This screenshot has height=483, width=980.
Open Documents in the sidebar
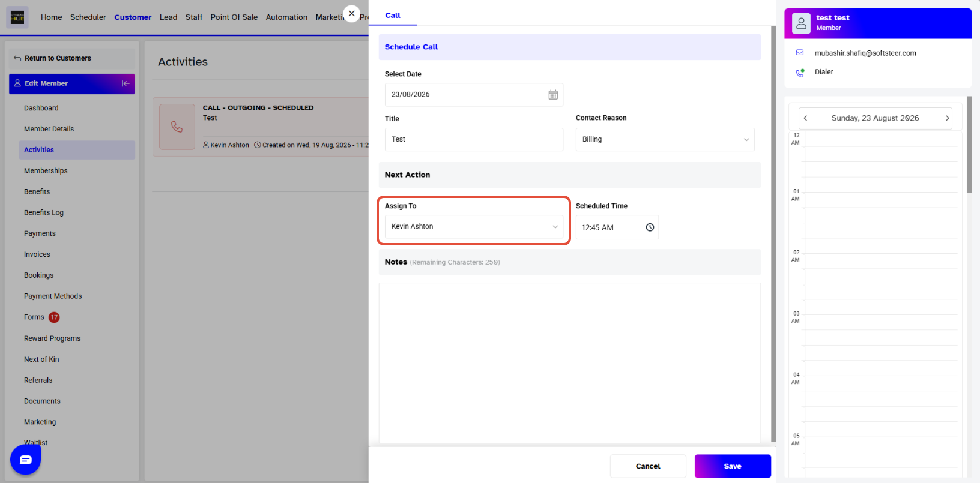point(42,401)
